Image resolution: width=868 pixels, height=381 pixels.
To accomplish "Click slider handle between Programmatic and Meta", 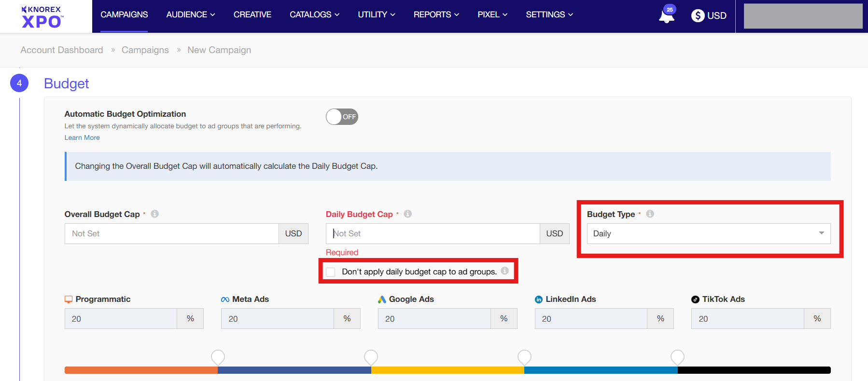I will pyautogui.click(x=218, y=357).
